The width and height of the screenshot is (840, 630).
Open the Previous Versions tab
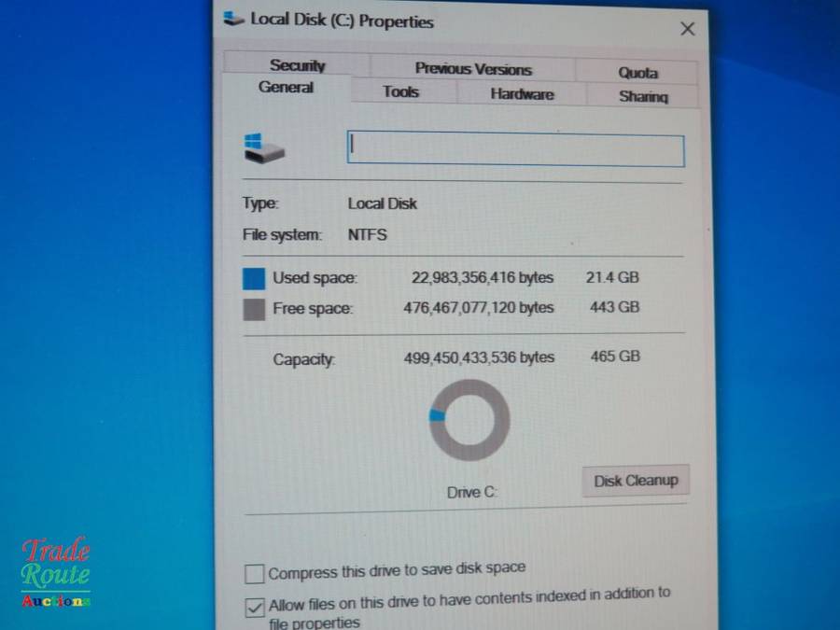[472, 69]
